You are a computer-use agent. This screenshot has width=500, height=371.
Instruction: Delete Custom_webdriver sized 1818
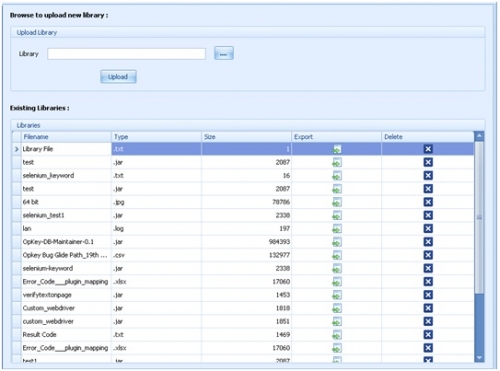[428, 308]
